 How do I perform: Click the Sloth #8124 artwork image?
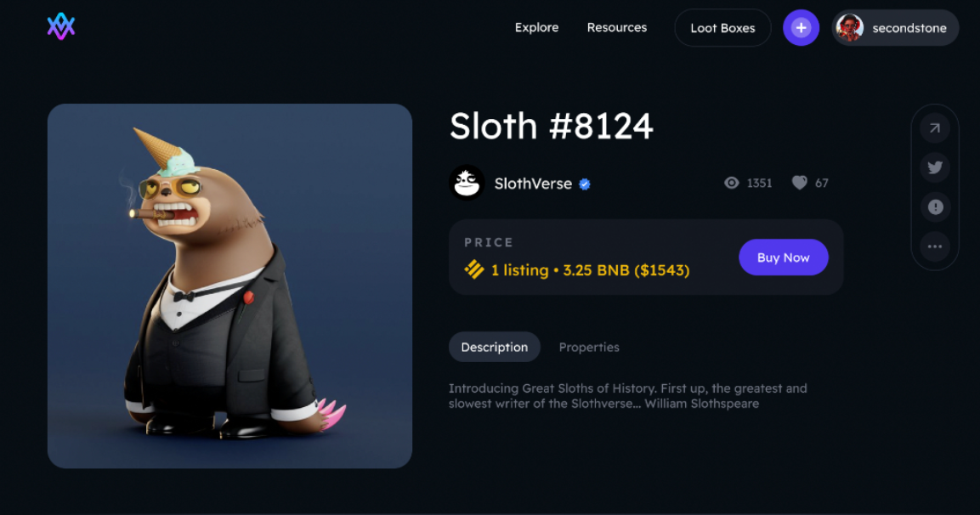tap(229, 286)
